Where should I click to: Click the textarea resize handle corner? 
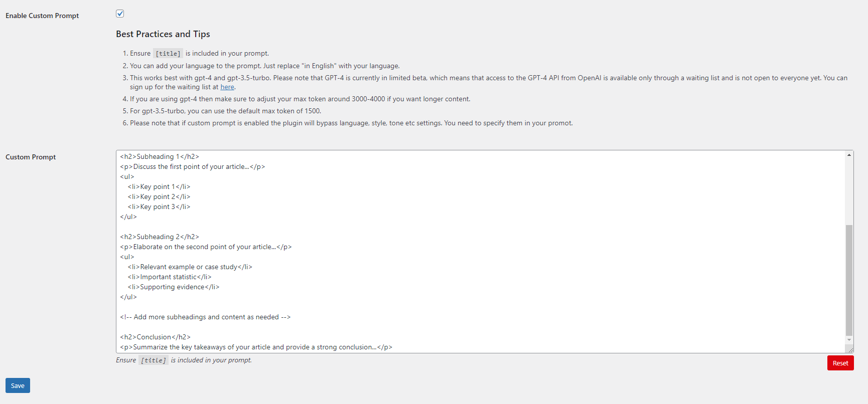pyautogui.click(x=850, y=350)
